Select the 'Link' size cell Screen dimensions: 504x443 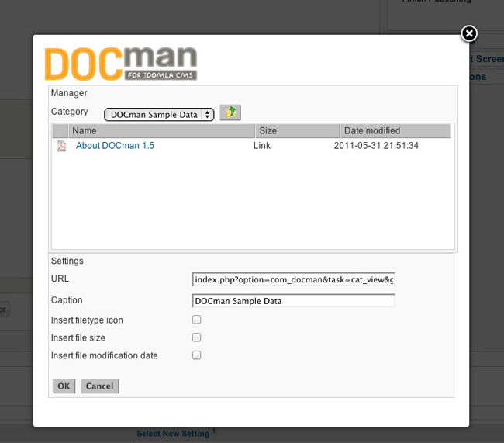coord(261,146)
